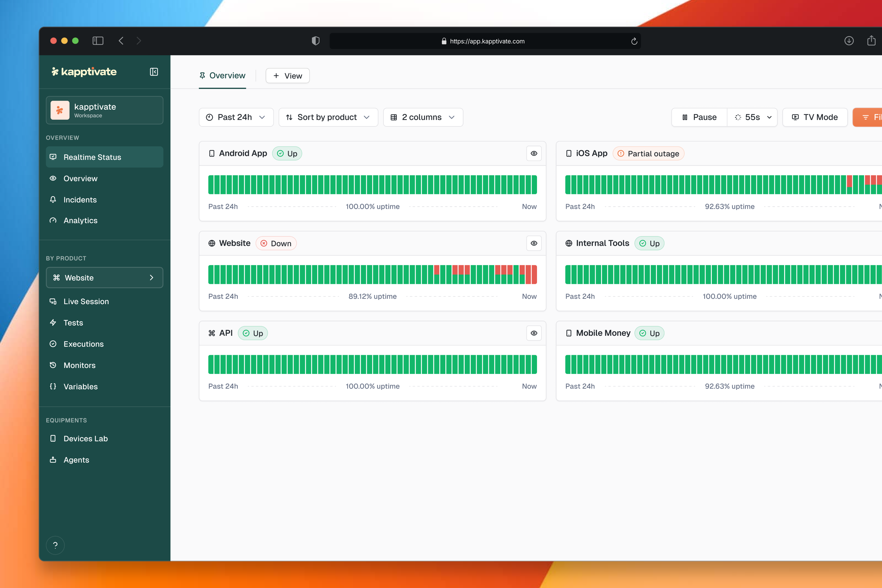
Task: Open Incidents bell icon in sidebar
Action: click(53, 200)
